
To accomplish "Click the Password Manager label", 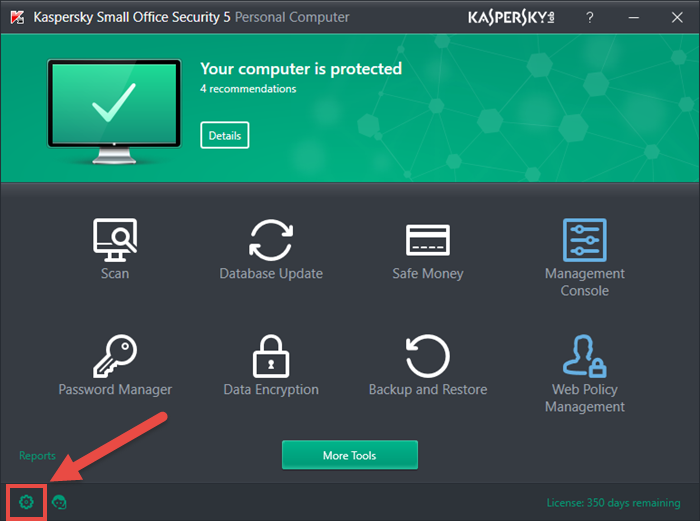I will (115, 389).
